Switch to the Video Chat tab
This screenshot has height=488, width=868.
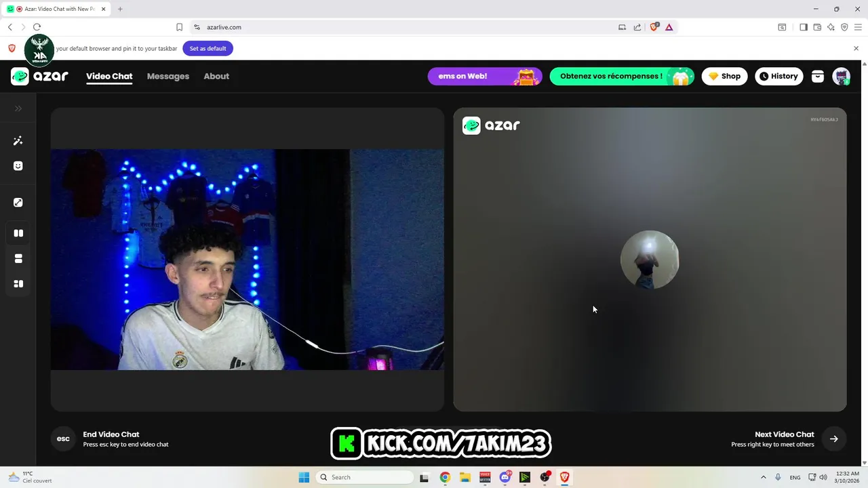coord(109,77)
